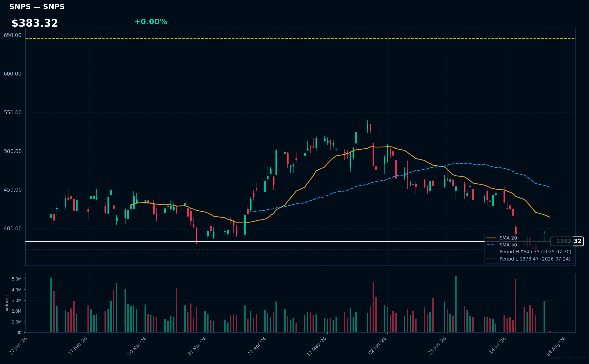
Task: Click the "27 Jan '26" date label
Action: click(x=18, y=346)
